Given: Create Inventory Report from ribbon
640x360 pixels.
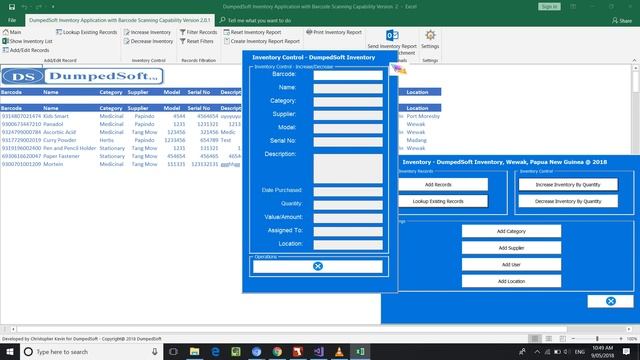Looking at the screenshot, I should tap(262, 41).
